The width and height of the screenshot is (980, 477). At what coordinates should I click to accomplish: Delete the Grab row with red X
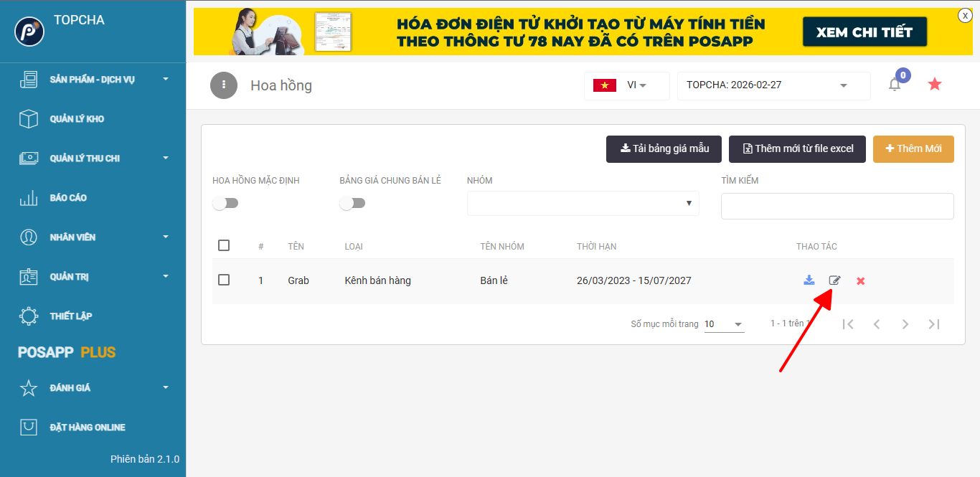point(860,281)
